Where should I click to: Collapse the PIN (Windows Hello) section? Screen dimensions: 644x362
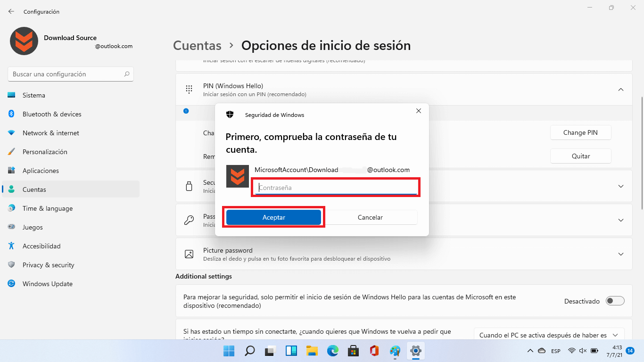pos(621,90)
